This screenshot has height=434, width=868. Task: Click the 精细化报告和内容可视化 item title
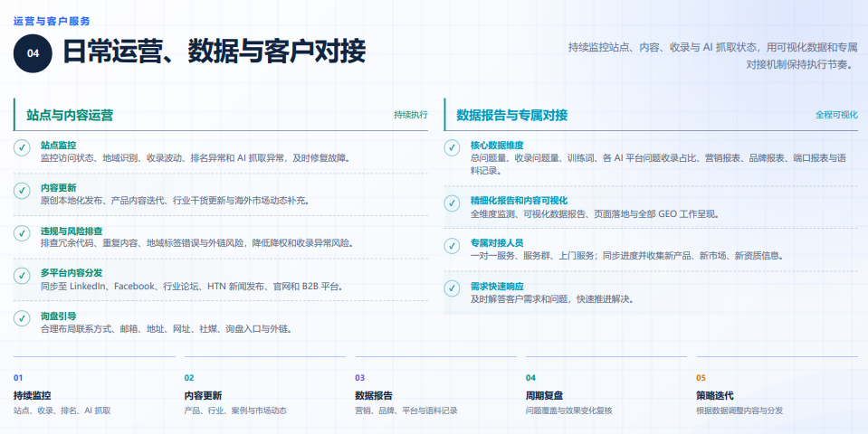pos(520,201)
